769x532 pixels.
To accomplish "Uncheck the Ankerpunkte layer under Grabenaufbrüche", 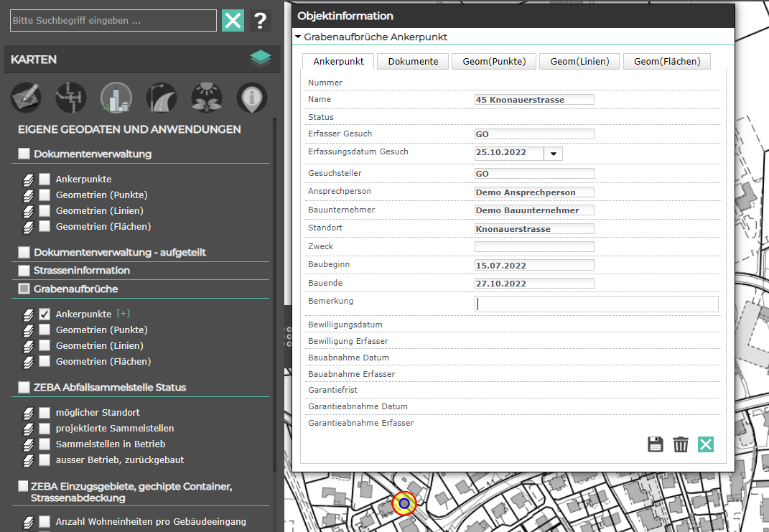I will [45, 314].
